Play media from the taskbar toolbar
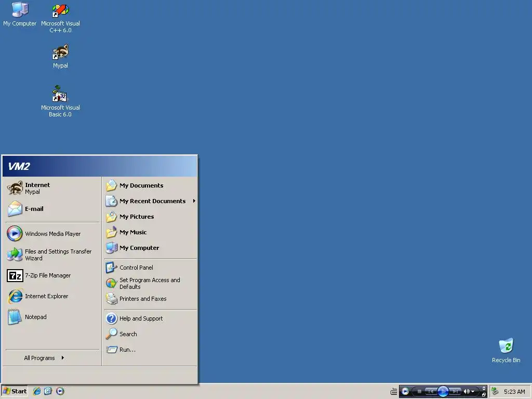 (443, 392)
